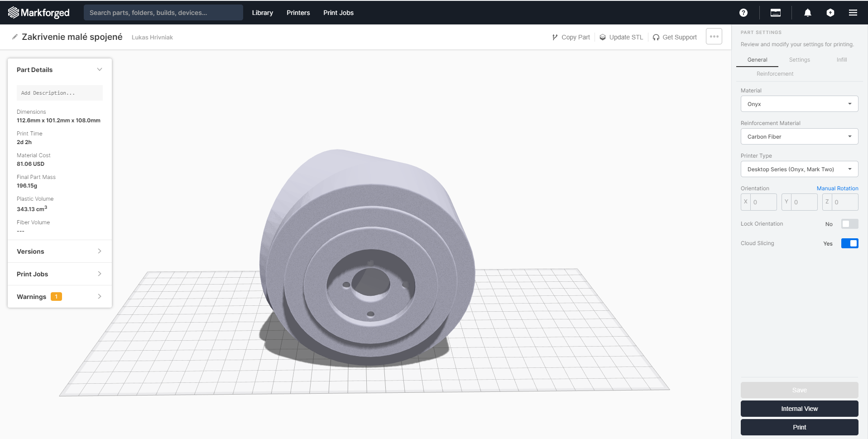Select the General tab
Image resolution: width=868 pixels, height=439 pixels.
757,60
